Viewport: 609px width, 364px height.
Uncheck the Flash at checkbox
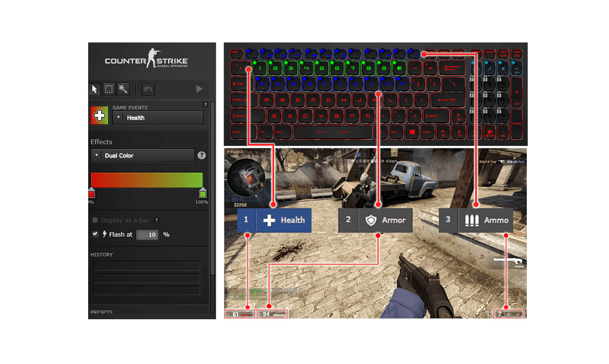95,234
